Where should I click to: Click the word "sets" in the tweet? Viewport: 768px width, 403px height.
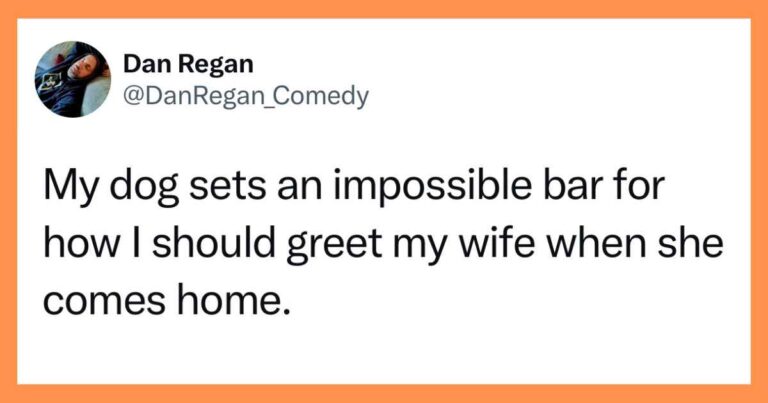228,190
